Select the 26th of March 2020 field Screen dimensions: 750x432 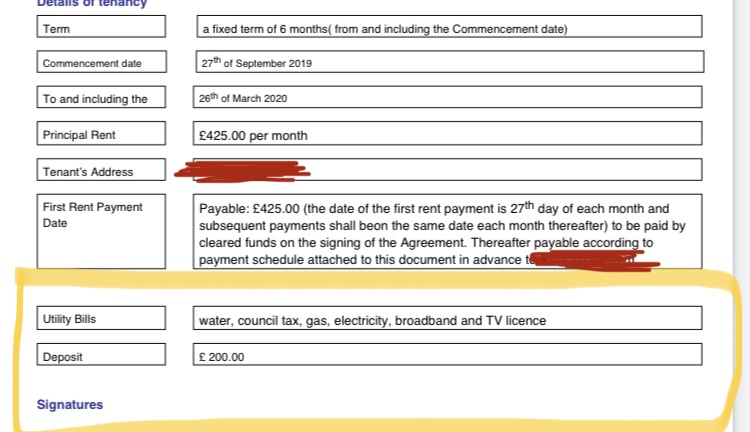coord(448,97)
